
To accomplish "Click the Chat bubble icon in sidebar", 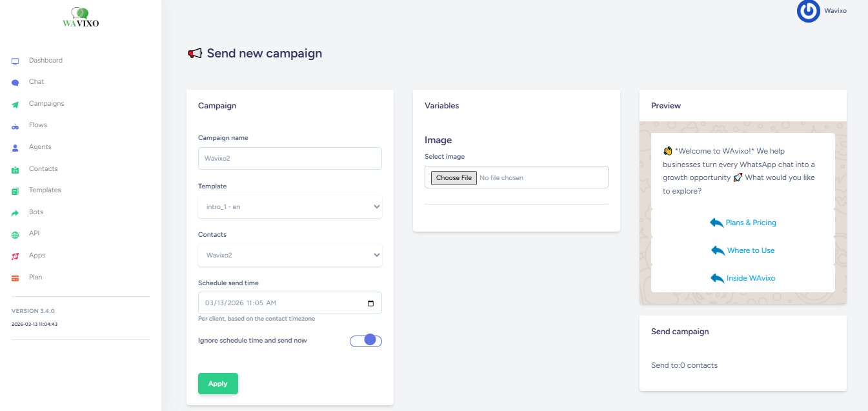I will tap(15, 83).
